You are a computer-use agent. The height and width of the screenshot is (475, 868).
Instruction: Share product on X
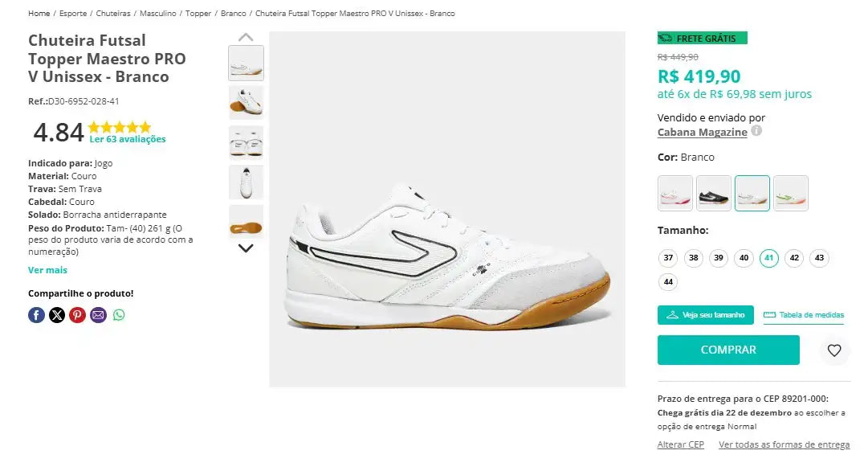56,315
